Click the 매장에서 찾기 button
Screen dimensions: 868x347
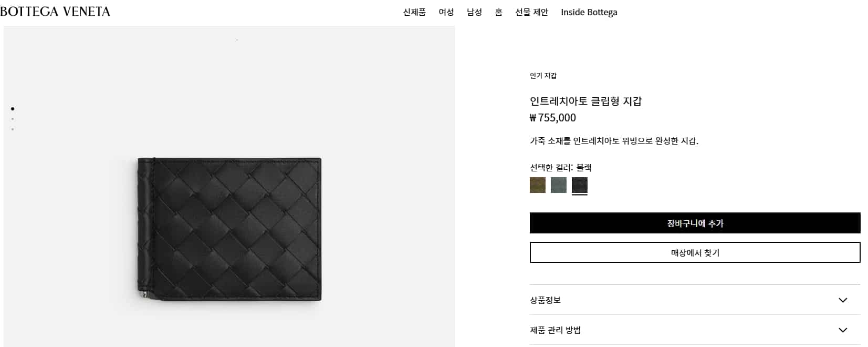[695, 252]
